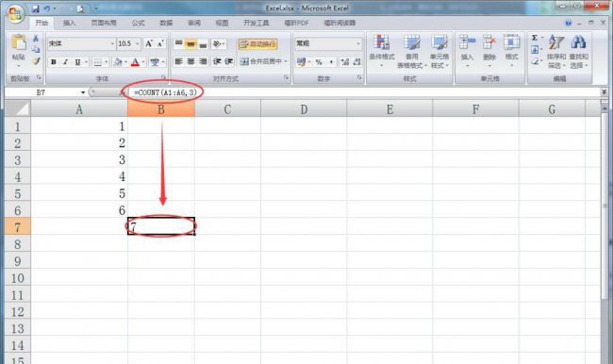Cut selection with scissors icon

click(36, 38)
